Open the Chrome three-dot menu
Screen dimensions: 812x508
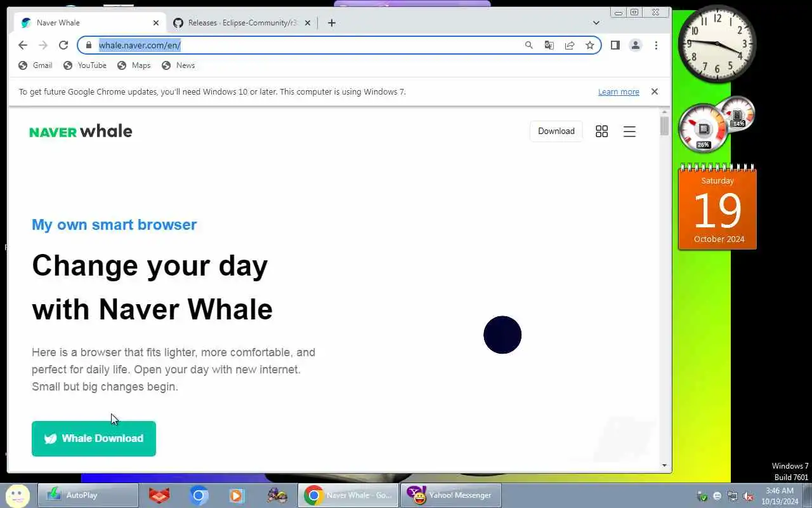point(656,45)
